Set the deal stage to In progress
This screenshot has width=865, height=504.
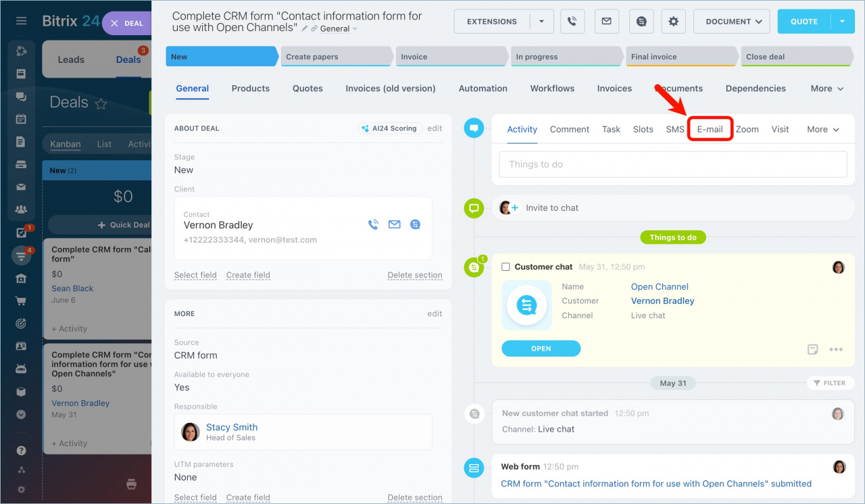(566, 57)
